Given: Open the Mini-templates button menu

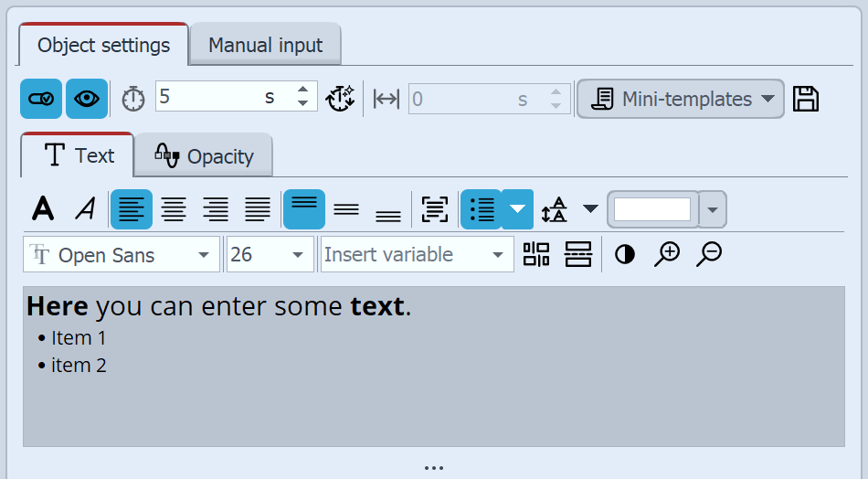Looking at the screenshot, I should click(681, 99).
